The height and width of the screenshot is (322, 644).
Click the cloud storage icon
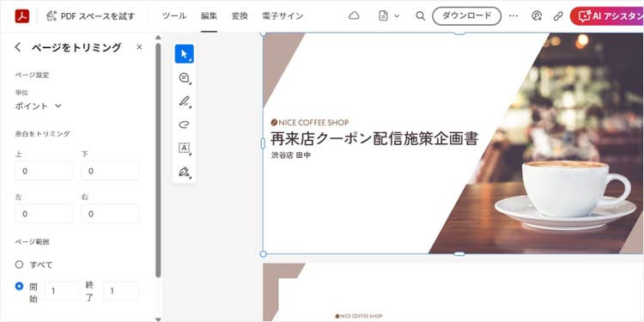354,16
